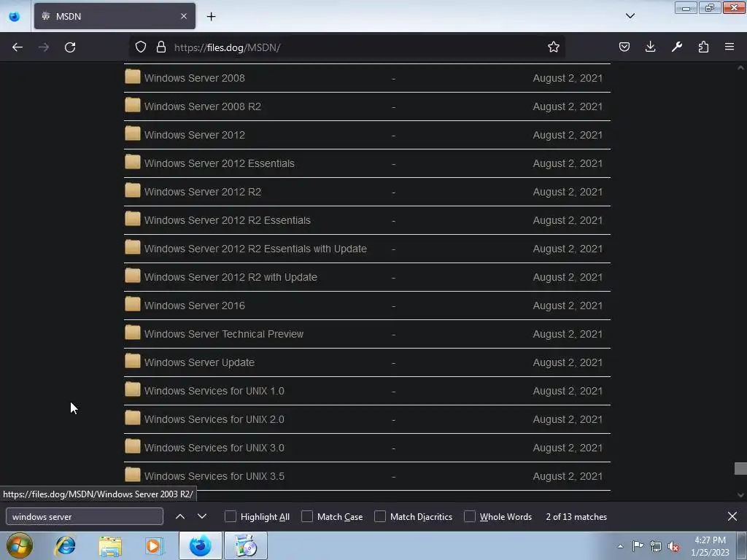Select the MSDN tab
This screenshot has height=560, width=747.
click(115, 16)
